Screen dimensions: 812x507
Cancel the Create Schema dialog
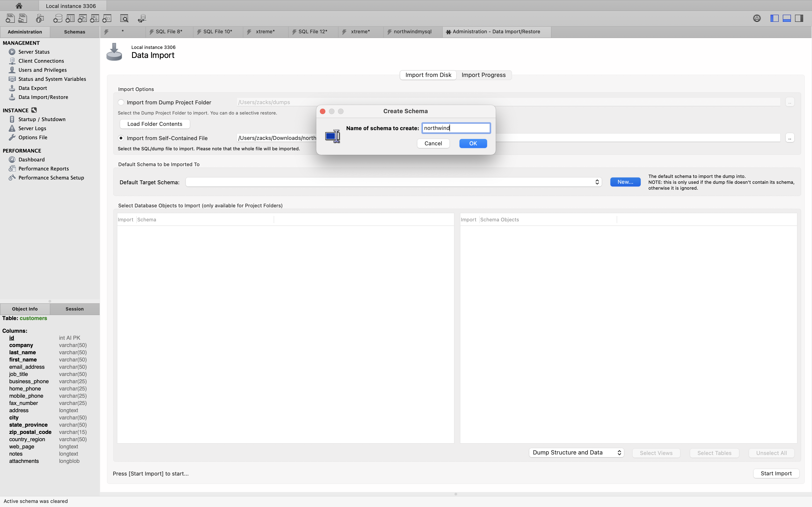click(x=433, y=143)
